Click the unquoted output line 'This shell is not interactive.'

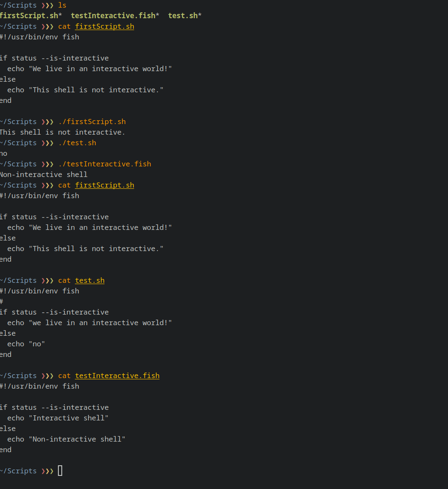tap(62, 132)
